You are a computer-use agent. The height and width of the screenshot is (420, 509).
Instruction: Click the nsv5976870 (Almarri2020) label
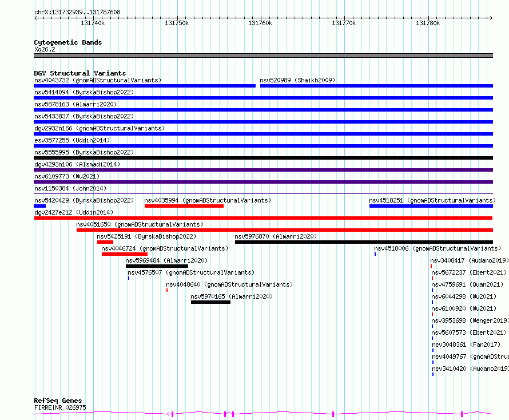pos(276,236)
